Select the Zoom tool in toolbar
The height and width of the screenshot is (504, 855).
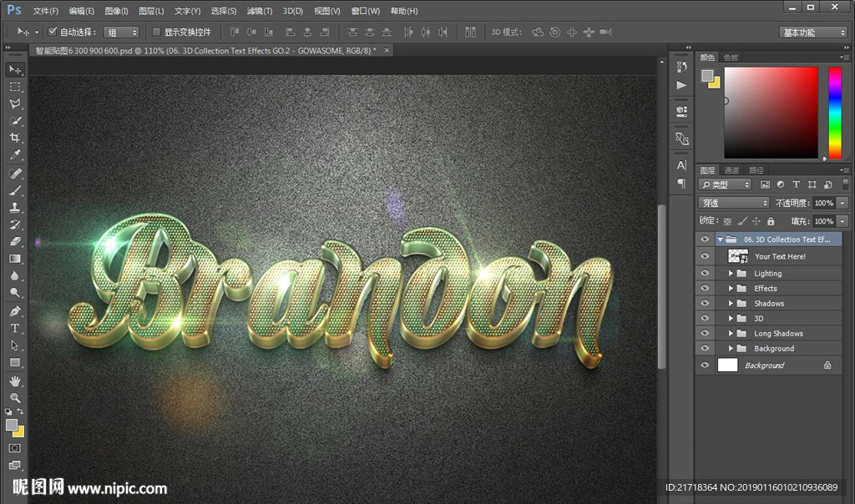coord(15,398)
